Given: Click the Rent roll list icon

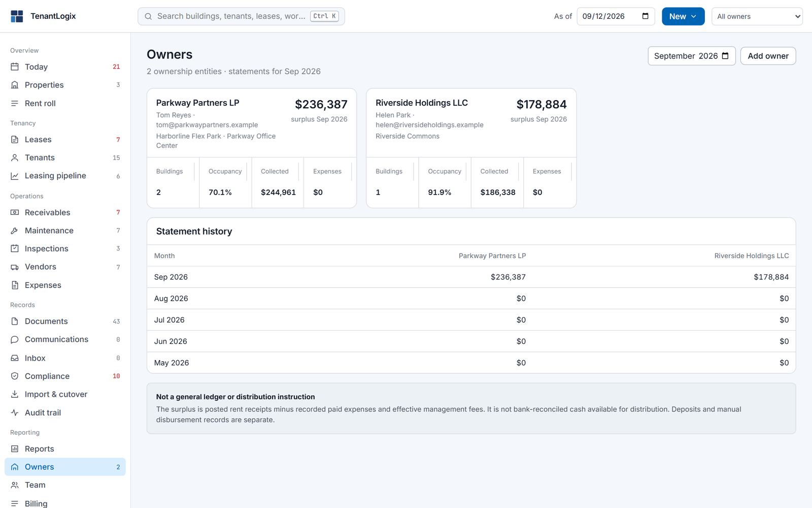Looking at the screenshot, I should 15,103.
